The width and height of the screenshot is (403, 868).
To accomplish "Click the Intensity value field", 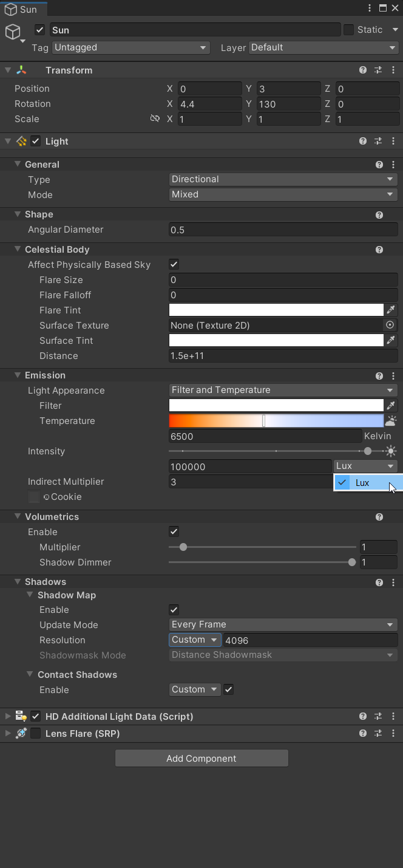I will tap(250, 466).
